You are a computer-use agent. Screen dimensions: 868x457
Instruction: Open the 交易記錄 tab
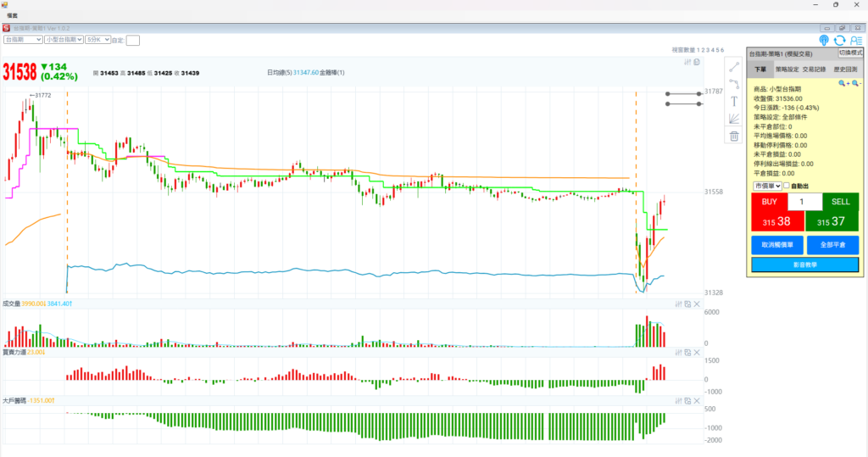click(x=815, y=69)
